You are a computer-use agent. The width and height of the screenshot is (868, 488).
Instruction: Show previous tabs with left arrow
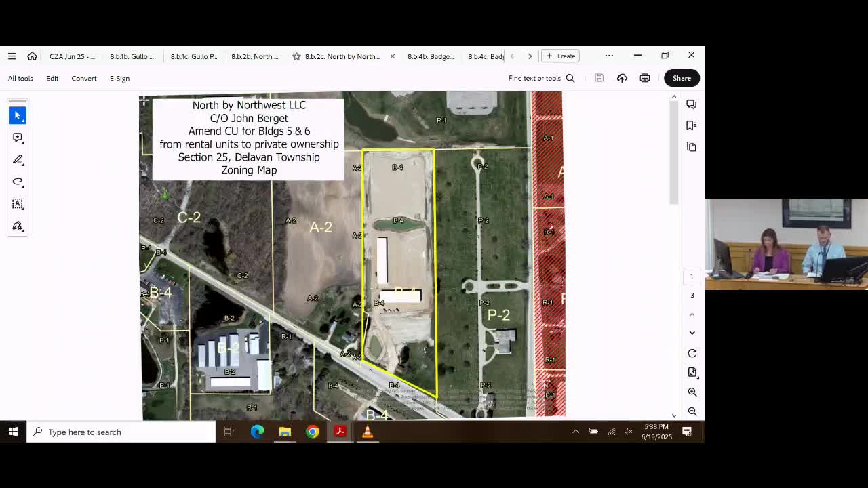tap(512, 56)
